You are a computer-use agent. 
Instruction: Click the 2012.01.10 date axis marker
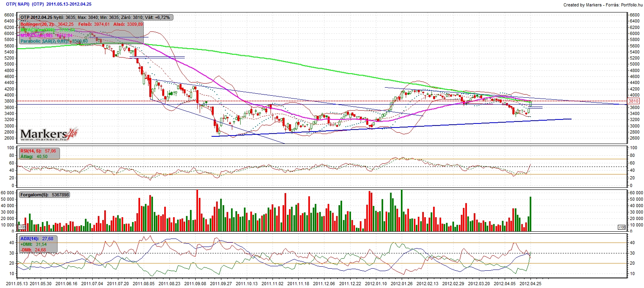pos(376,283)
